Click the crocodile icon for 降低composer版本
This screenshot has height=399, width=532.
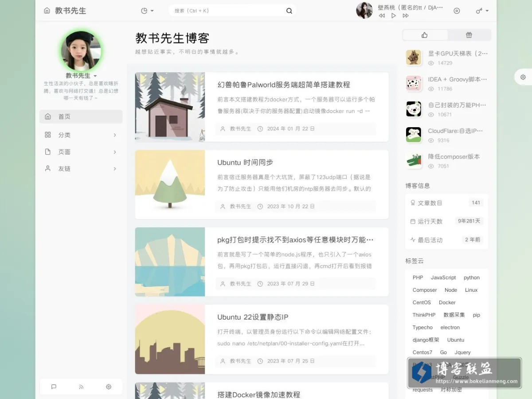pyautogui.click(x=414, y=160)
